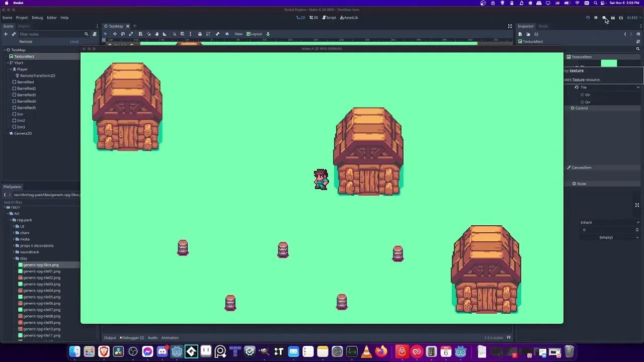
Task: Select the Move tool in the canvas toolbar
Action: 115,34
